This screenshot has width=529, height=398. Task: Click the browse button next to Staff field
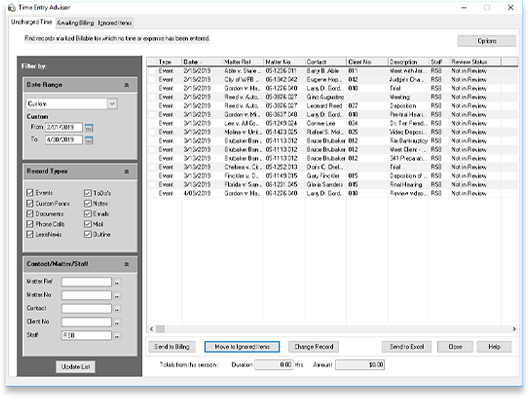(117, 336)
